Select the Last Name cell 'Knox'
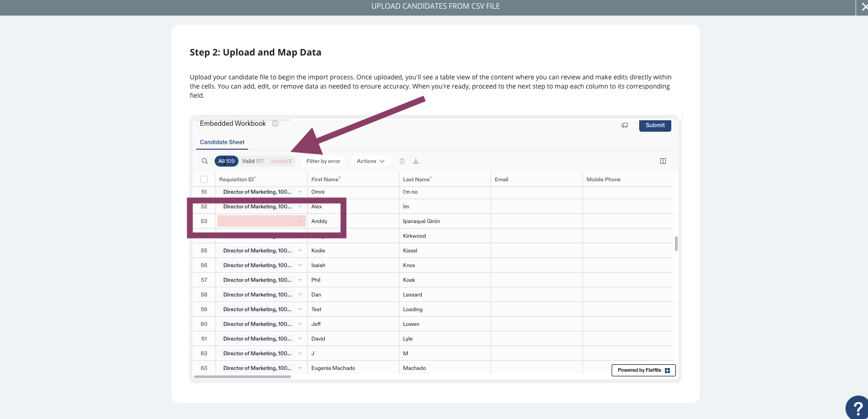This screenshot has height=419, width=868. pos(445,265)
